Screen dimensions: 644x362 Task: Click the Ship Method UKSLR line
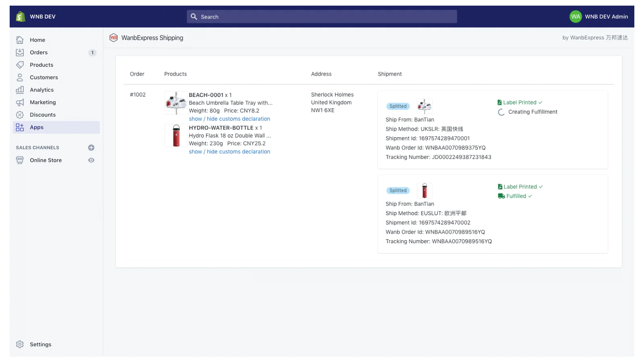coord(424,129)
